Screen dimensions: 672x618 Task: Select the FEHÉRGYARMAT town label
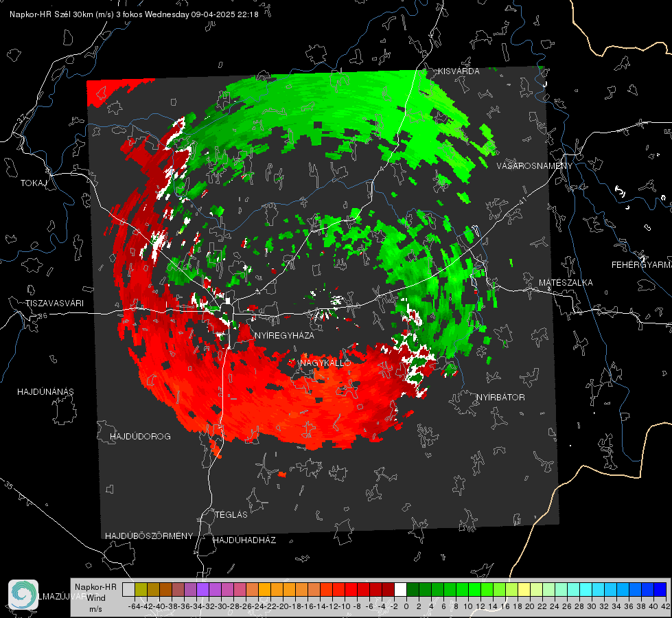coord(642,265)
